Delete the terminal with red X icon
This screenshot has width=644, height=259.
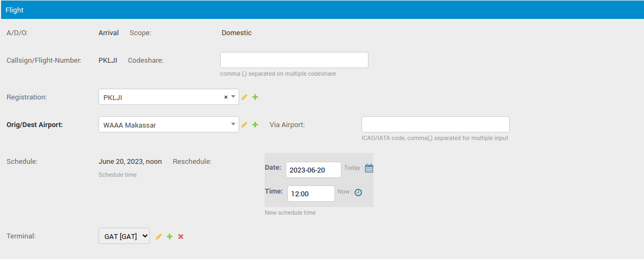click(181, 236)
